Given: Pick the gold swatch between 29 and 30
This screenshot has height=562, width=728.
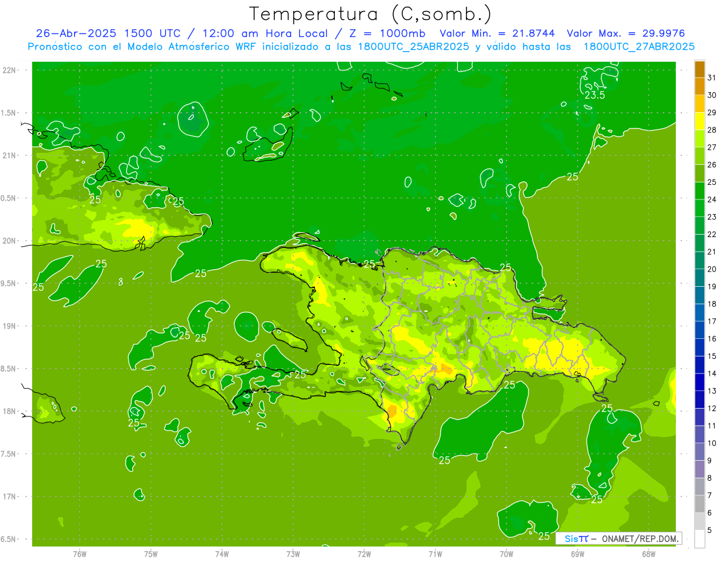Looking at the screenshot, I should point(699,104).
